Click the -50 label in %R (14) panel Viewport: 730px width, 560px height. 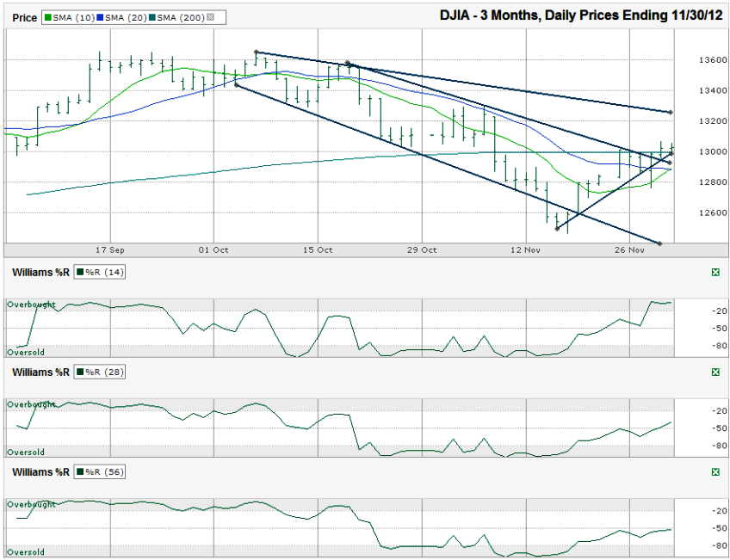click(x=721, y=329)
